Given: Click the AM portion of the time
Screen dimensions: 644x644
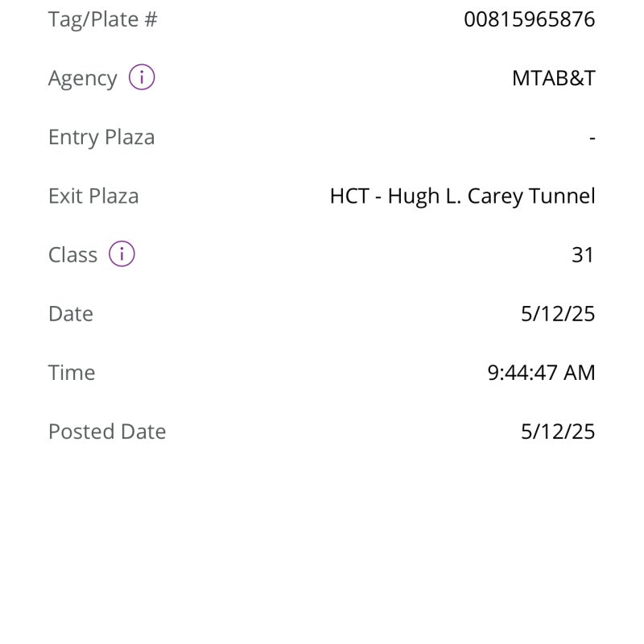Looking at the screenshot, I should point(579,373).
